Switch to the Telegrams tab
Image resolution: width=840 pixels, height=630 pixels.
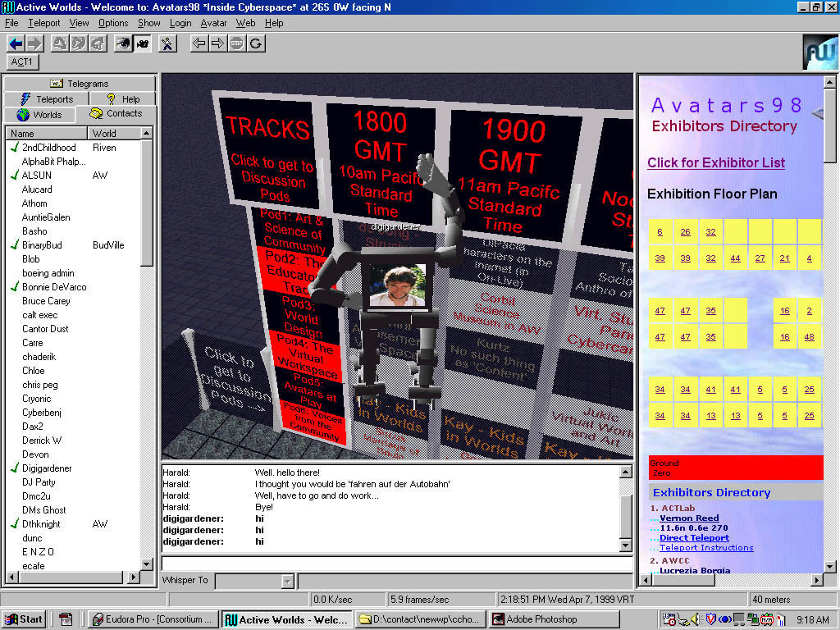tap(80, 84)
